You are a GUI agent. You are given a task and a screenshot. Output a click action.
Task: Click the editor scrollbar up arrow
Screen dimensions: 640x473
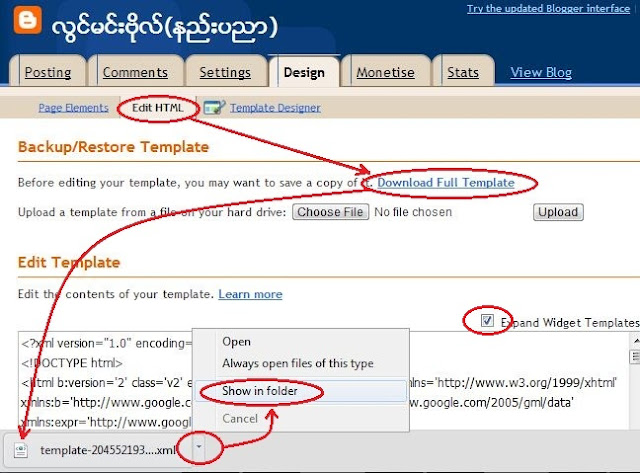pos(636,340)
